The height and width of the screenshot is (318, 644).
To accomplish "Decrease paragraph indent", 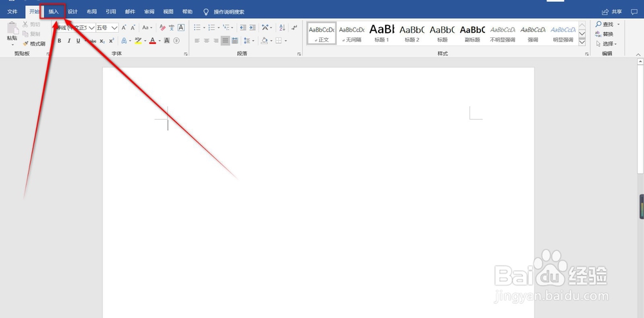I will [x=243, y=28].
